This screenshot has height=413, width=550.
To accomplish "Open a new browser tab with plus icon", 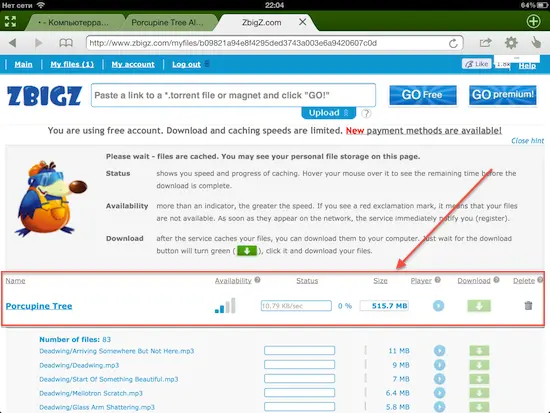I will pos(534,21).
